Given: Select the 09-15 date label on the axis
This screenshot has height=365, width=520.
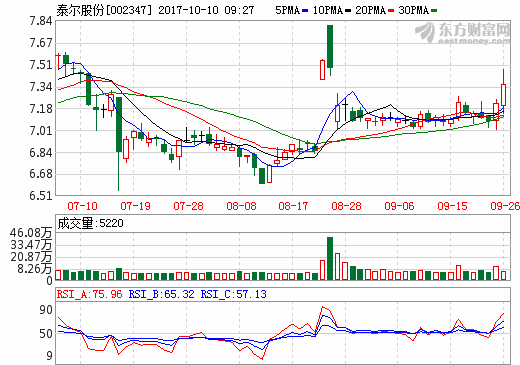Looking at the screenshot, I should coord(452,206).
